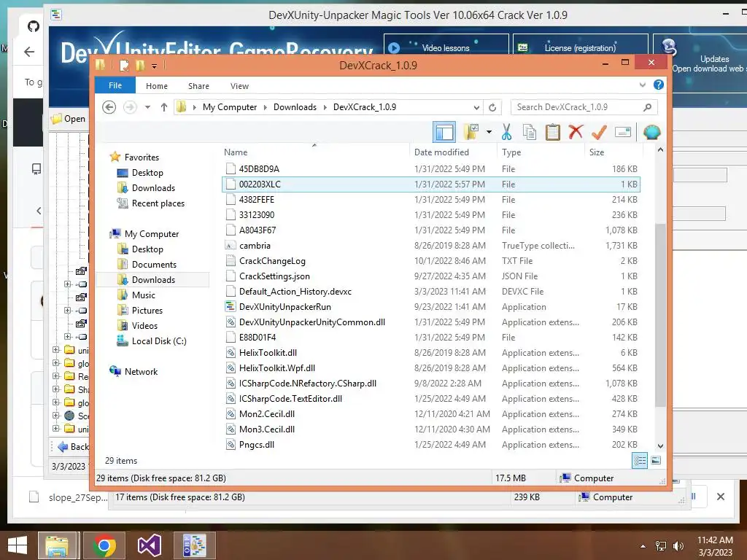
Task: Open the View ribbon tab
Action: coord(239,86)
